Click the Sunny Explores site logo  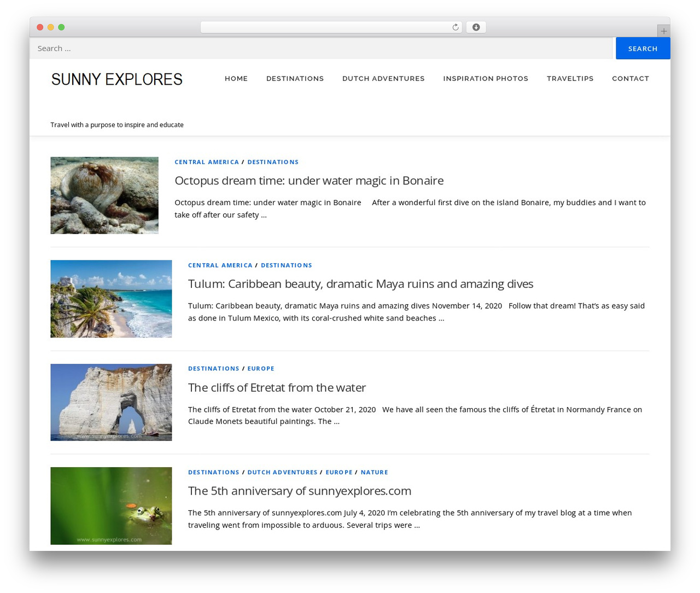pos(117,79)
